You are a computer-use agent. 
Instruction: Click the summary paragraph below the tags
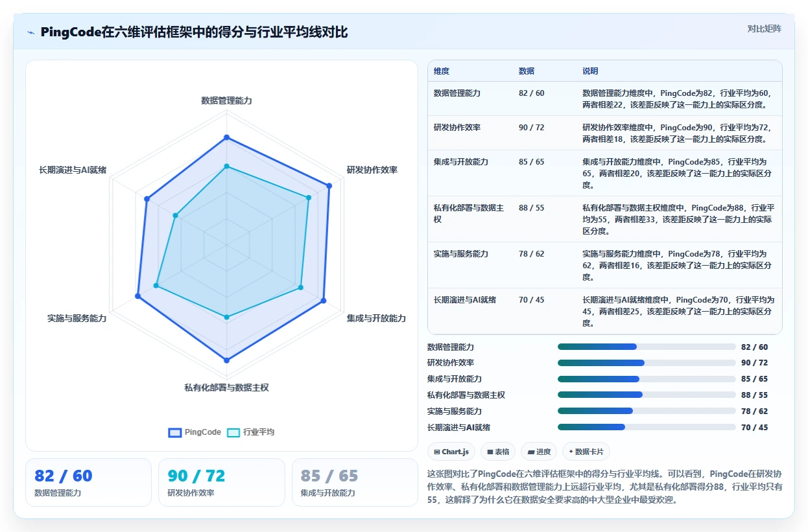[605, 487]
